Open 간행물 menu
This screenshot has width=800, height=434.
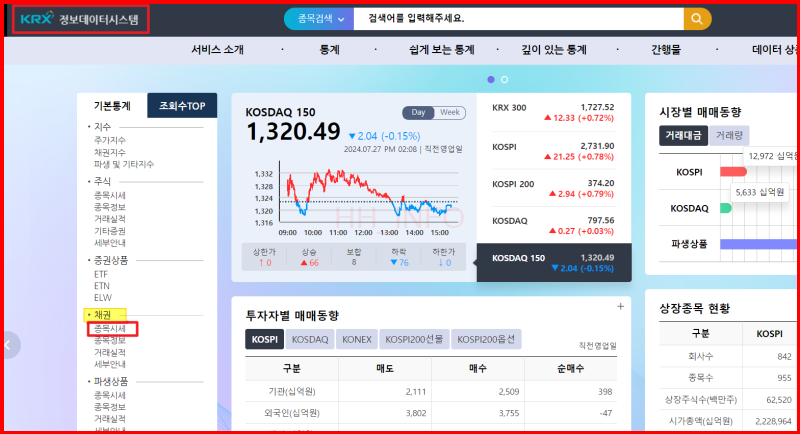pyautogui.click(x=666, y=50)
